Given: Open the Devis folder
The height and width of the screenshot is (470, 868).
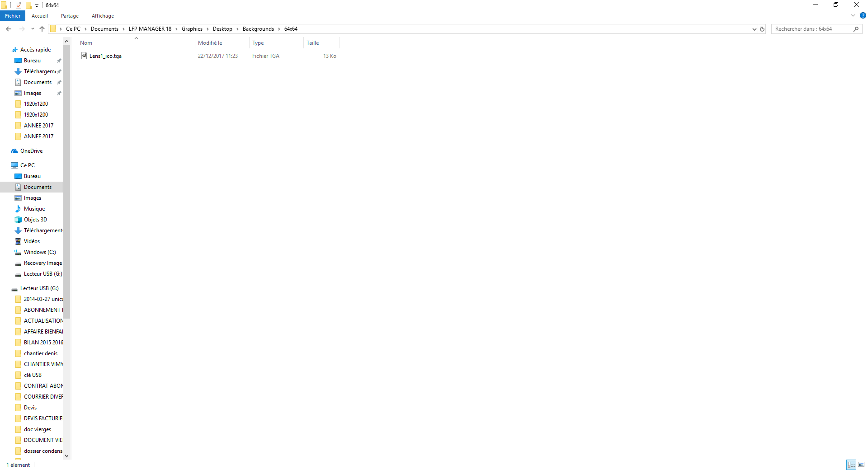Looking at the screenshot, I should tap(30, 408).
